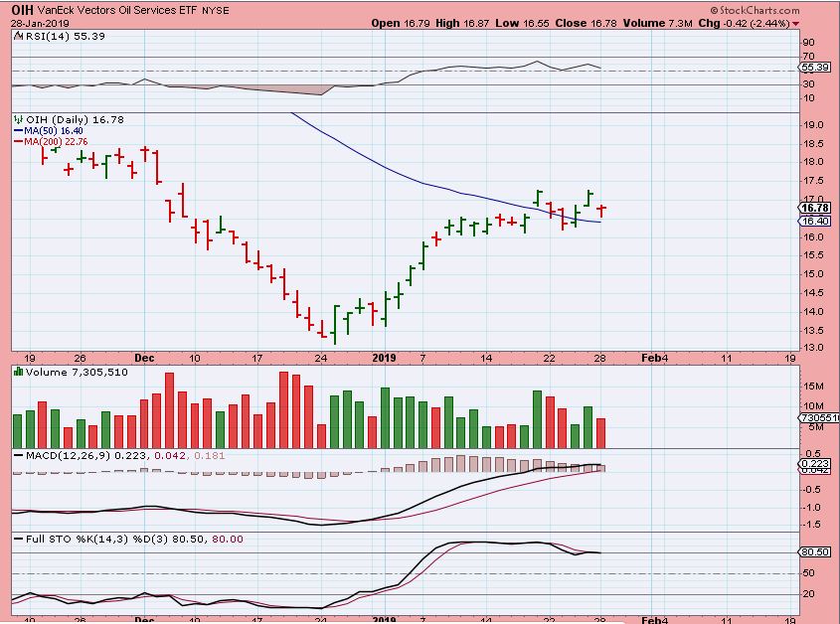840x624 pixels.
Task: Click the '22' date label under price chart
Action: pos(549,359)
